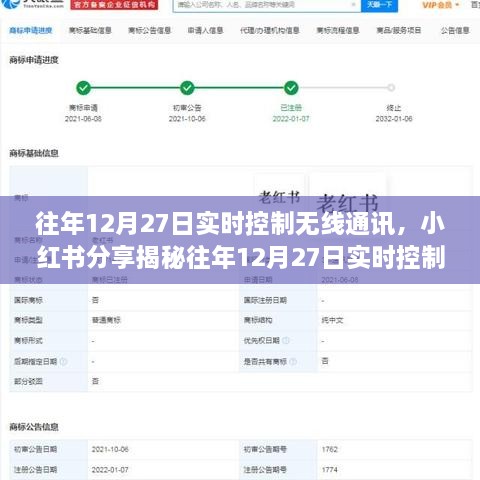
Task: Click the 商标申请 step label
Action: coord(83,108)
